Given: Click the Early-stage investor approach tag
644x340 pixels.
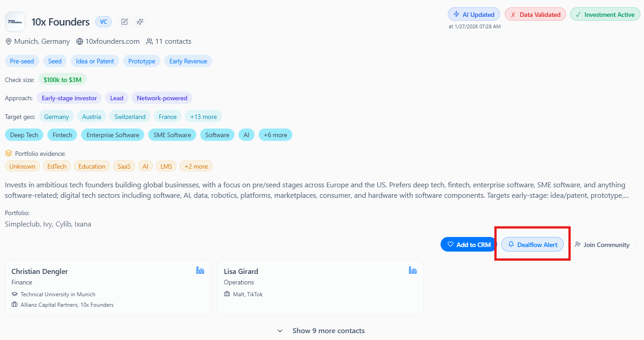Looking at the screenshot, I should click(x=69, y=98).
